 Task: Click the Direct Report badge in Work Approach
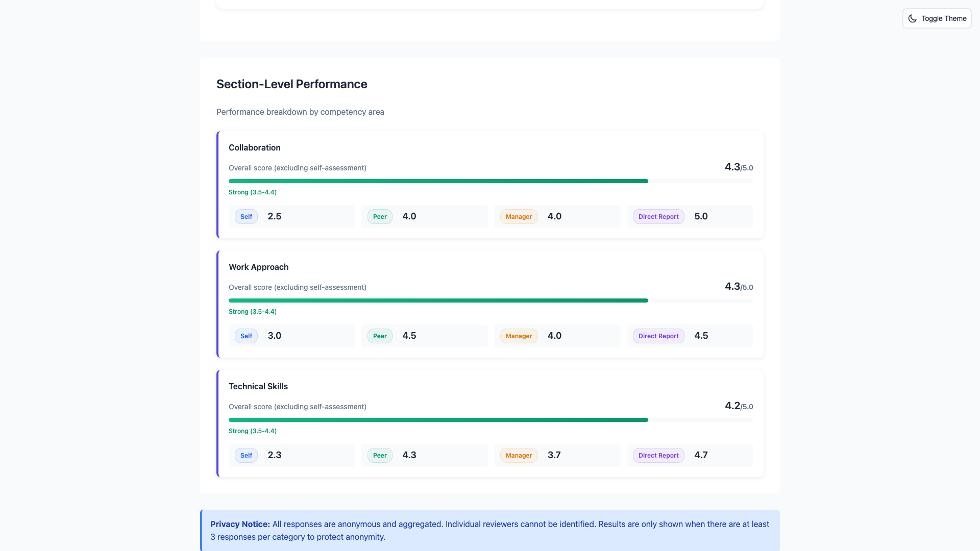click(x=658, y=336)
